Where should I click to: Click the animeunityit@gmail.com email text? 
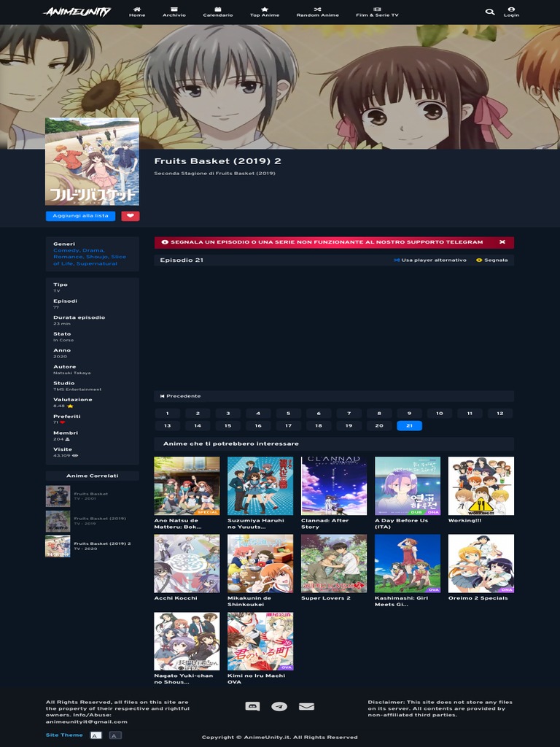tap(87, 721)
